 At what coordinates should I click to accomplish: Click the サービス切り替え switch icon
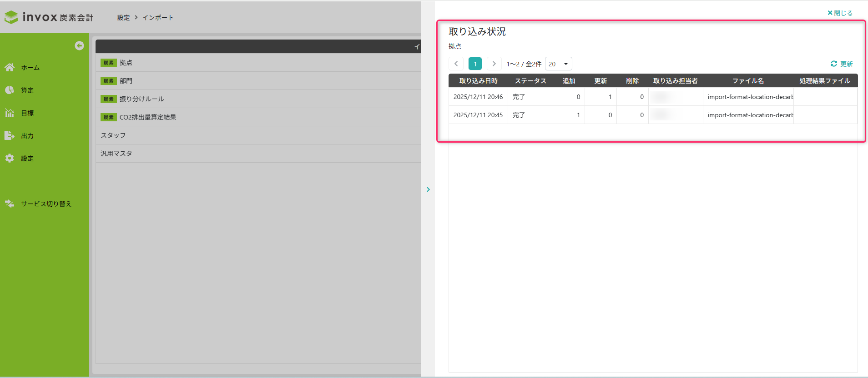tap(10, 204)
